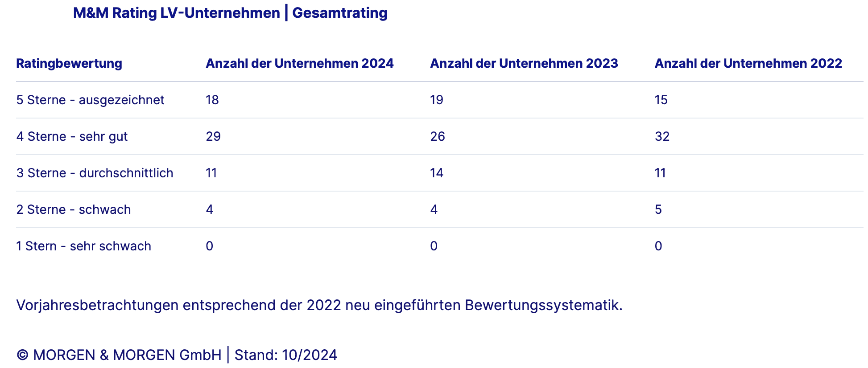Click the value 15 for 5 Sterne in 2022

coord(661,100)
